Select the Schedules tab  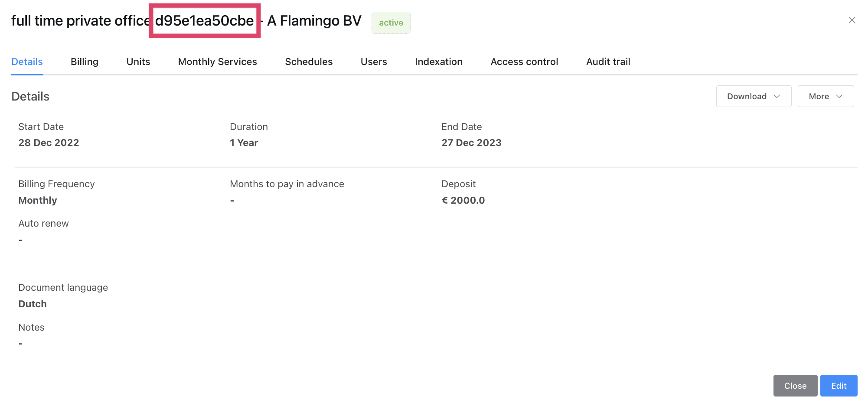[309, 62]
